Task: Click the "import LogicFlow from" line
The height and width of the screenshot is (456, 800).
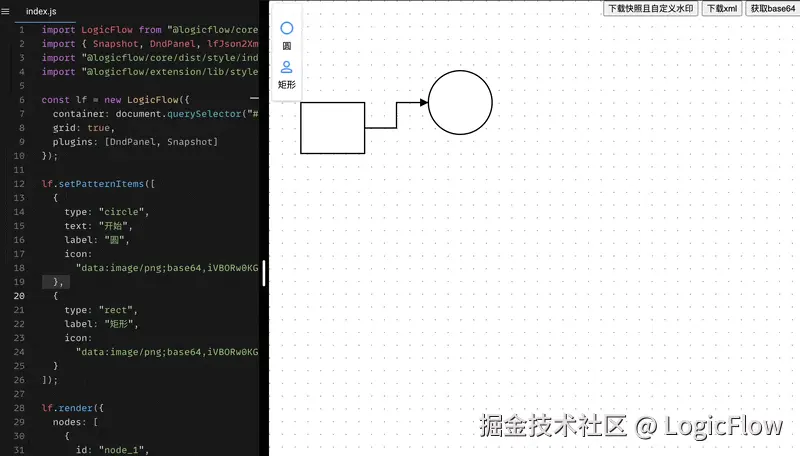Action: tap(150, 30)
